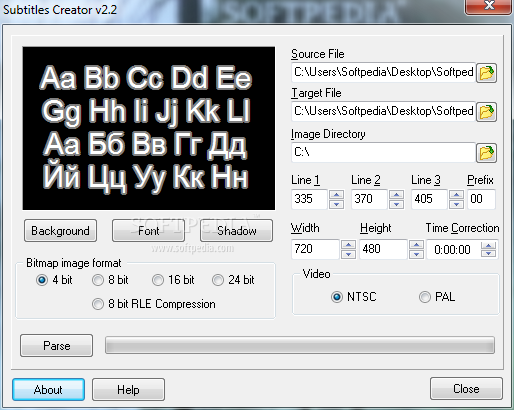Decrease the Line 3 value
Screen dimensions: 514x410
[456, 204]
